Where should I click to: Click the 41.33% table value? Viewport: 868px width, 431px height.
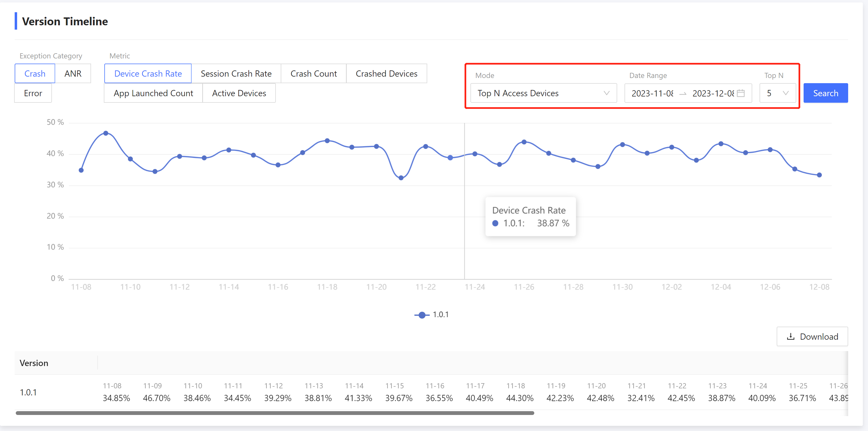pyautogui.click(x=358, y=398)
